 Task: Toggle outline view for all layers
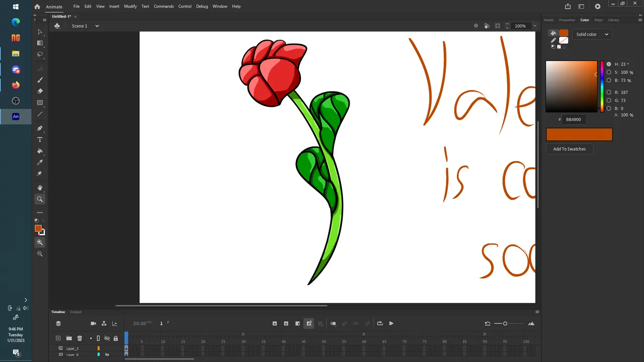(98, 338)
